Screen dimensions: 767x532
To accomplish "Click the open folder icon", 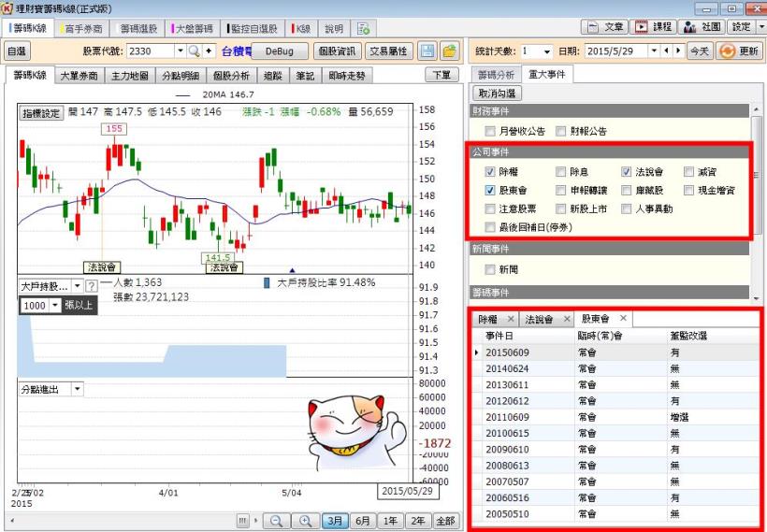I will point(450,50).
